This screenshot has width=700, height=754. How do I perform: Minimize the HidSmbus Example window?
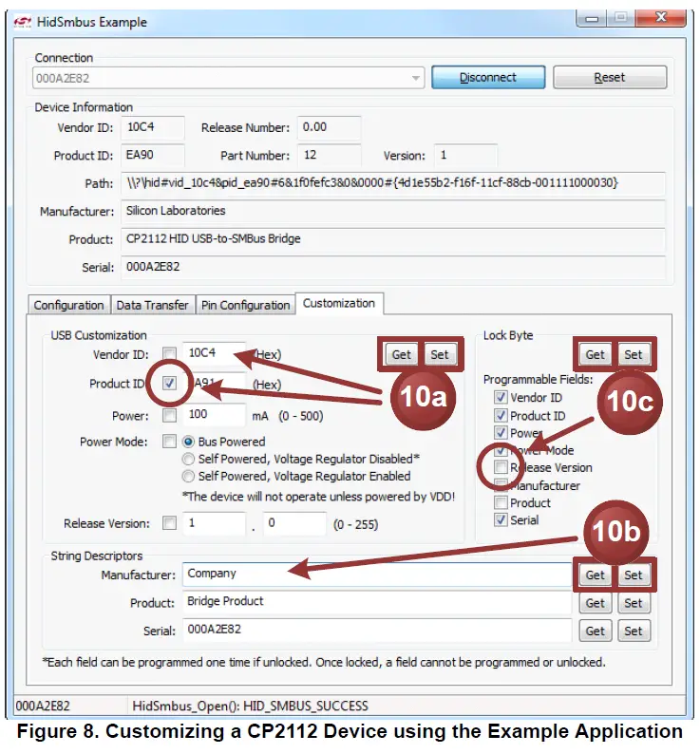(x=592, y=18)
